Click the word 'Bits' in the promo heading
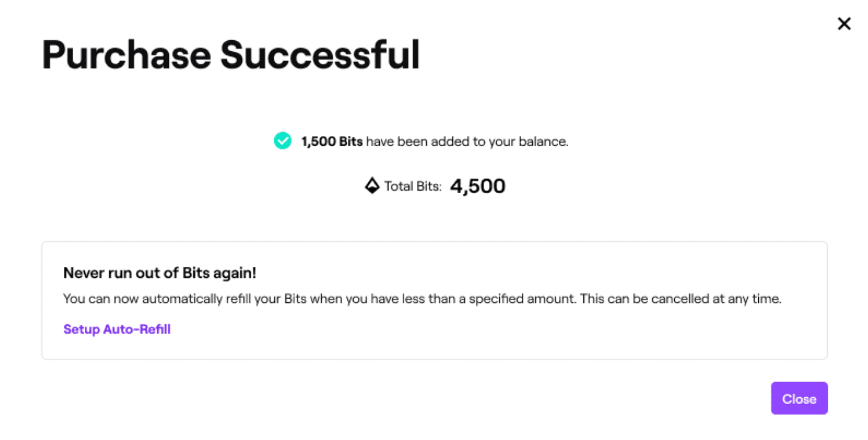 (x=196, y=273)
